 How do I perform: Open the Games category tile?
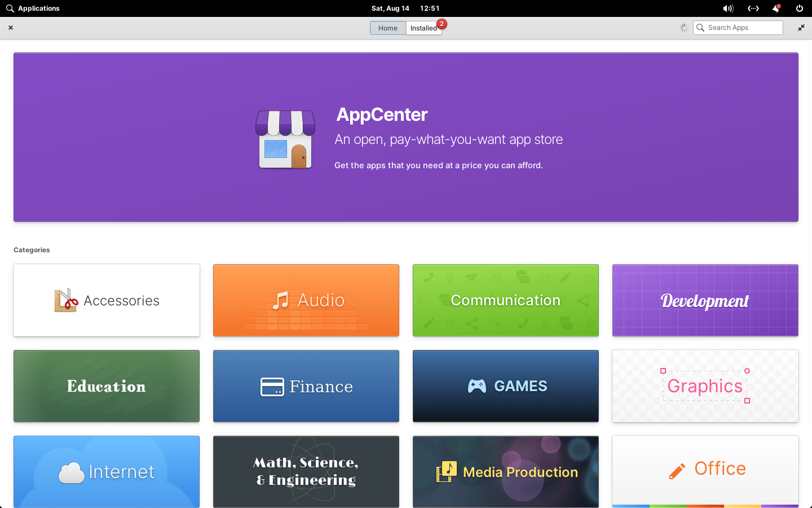pos(506,386)
